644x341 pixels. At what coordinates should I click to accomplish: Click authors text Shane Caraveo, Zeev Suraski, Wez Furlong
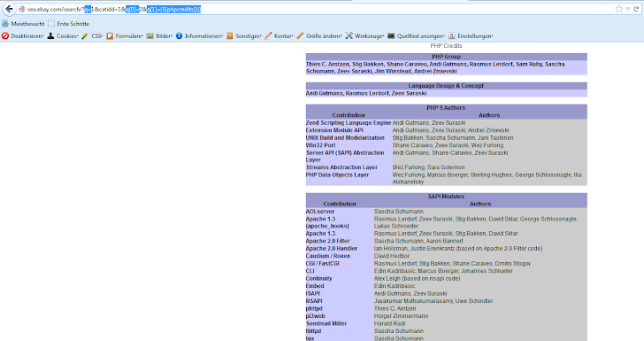point(448,145)
